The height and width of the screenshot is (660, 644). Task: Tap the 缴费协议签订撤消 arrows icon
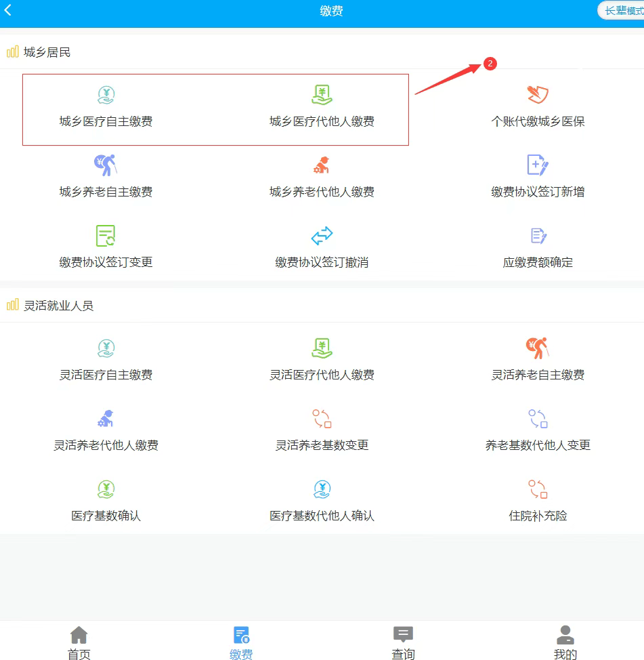(x=322, y=236)
